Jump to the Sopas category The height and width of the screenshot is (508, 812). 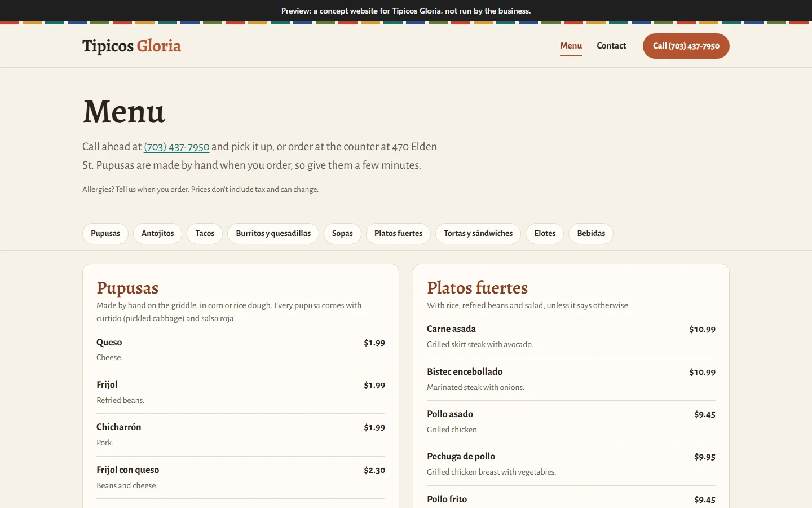click(x=342, y=234)
